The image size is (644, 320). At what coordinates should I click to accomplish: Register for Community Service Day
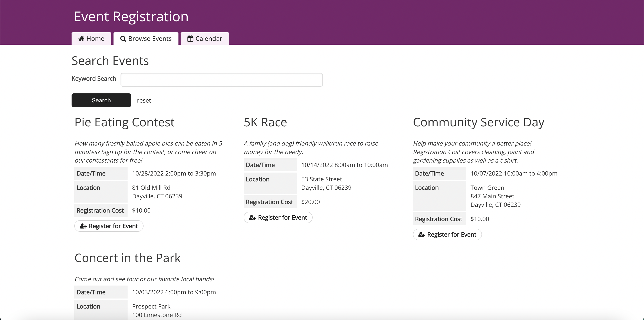click(447, 234)
